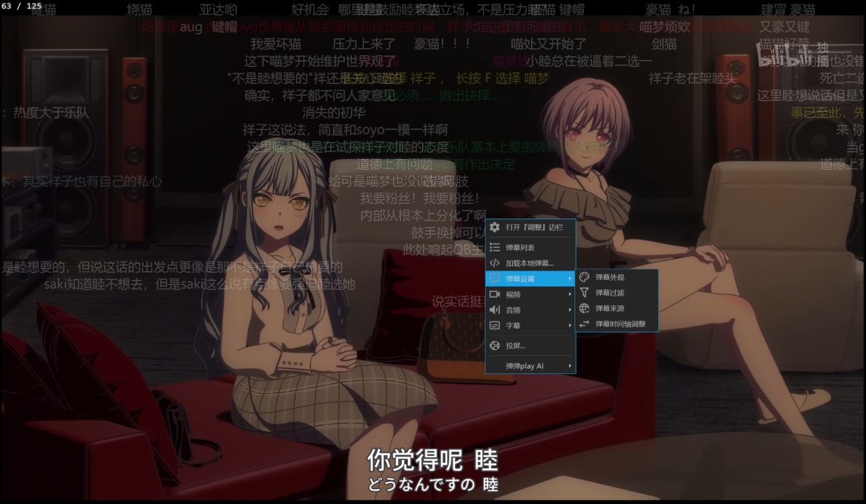Click the Chinese subtitle 你觉得呢 睦

click(432, 461)
